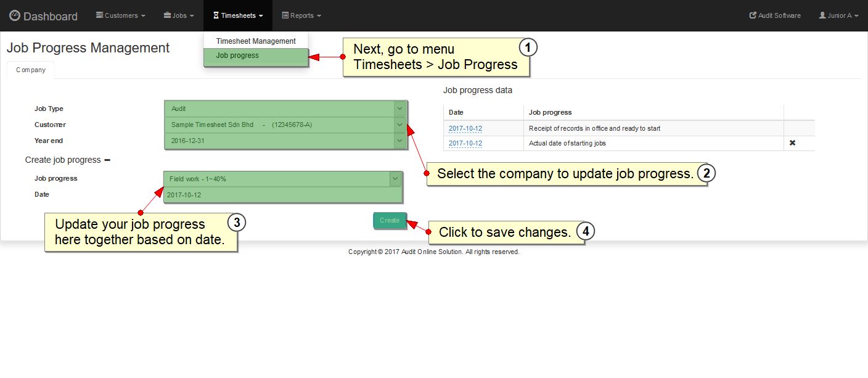Open date link for 'Receipt of records' row
868x378 pixels.
coord(465,129)
